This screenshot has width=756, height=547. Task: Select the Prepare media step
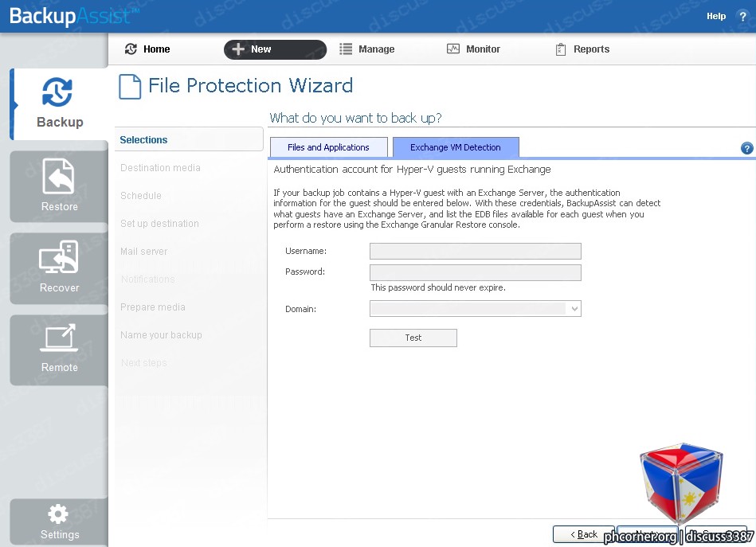(x=153, y=307)
